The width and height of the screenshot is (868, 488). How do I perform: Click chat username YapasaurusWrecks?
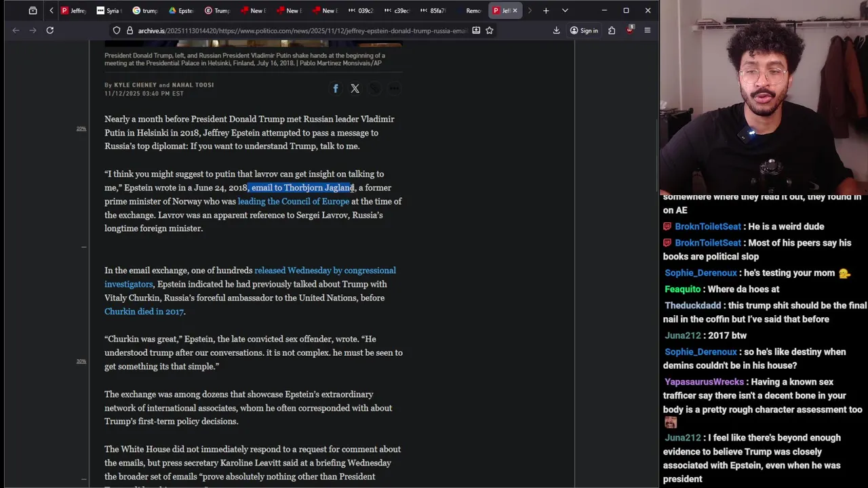704,382
